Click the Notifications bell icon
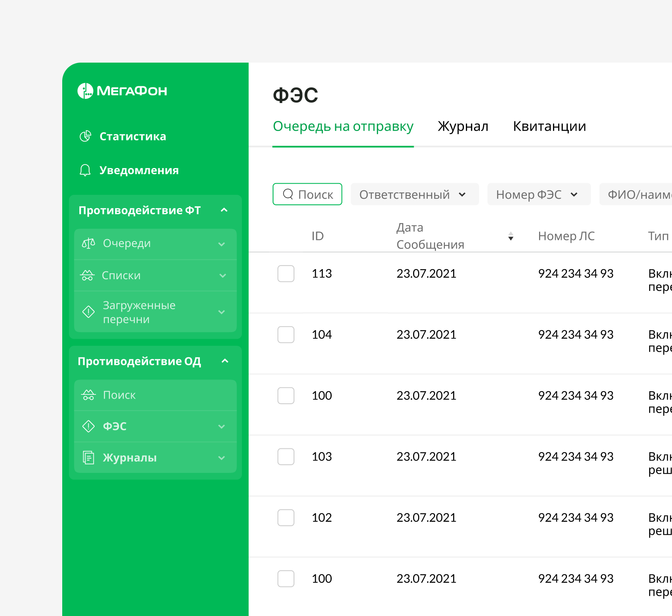The width and height of the screenshot is (672, 616). pos(85,170)
